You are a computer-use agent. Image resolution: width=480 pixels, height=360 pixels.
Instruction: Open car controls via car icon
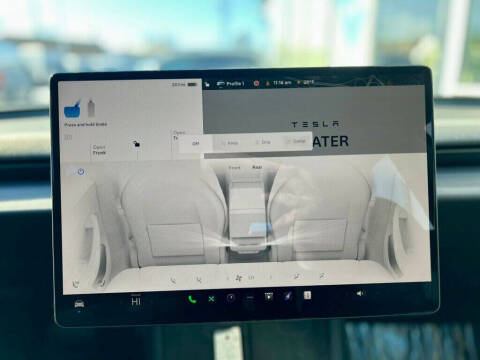point(79,304)
